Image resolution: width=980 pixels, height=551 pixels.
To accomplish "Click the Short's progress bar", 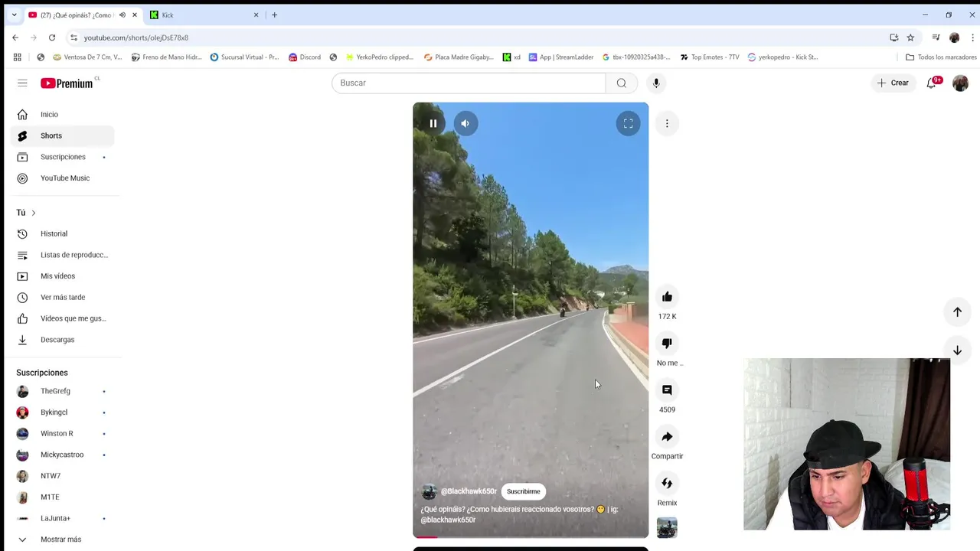I will click(x=531, y=536).
